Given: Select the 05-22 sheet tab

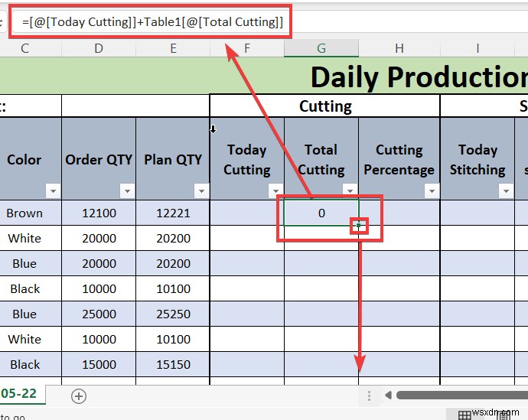Looking at the screenshot, I should (19, 393).
